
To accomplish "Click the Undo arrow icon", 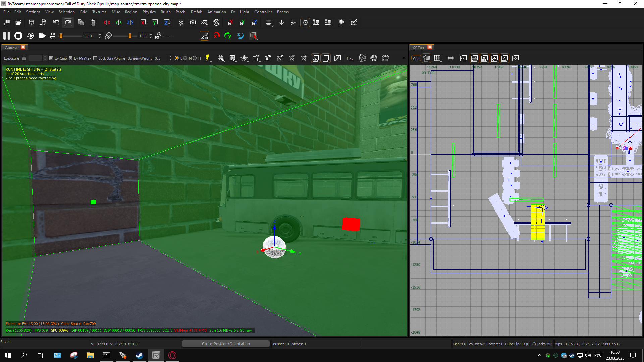I will pyautogui.click(x=56, y=22).
